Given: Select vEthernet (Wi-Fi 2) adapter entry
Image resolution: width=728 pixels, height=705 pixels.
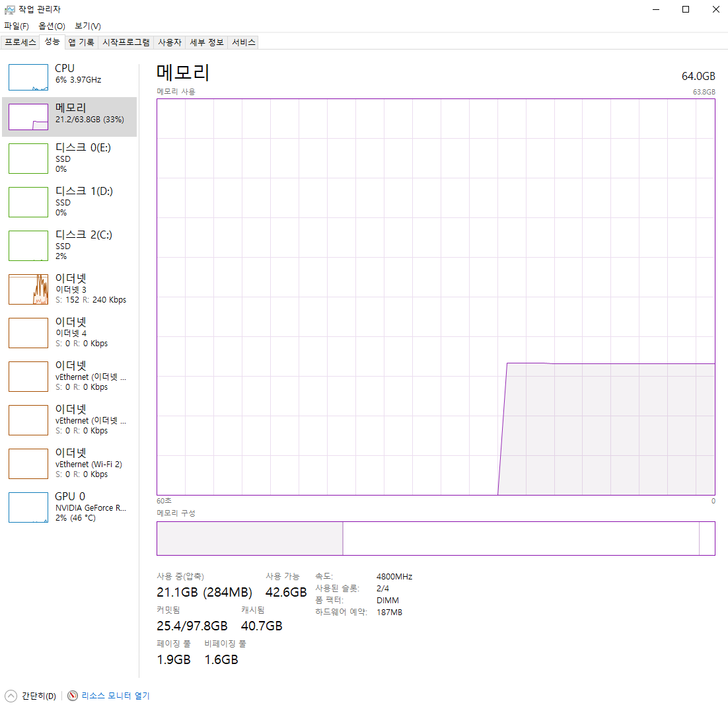Looking at the screenshot, I should coord(69,463).
